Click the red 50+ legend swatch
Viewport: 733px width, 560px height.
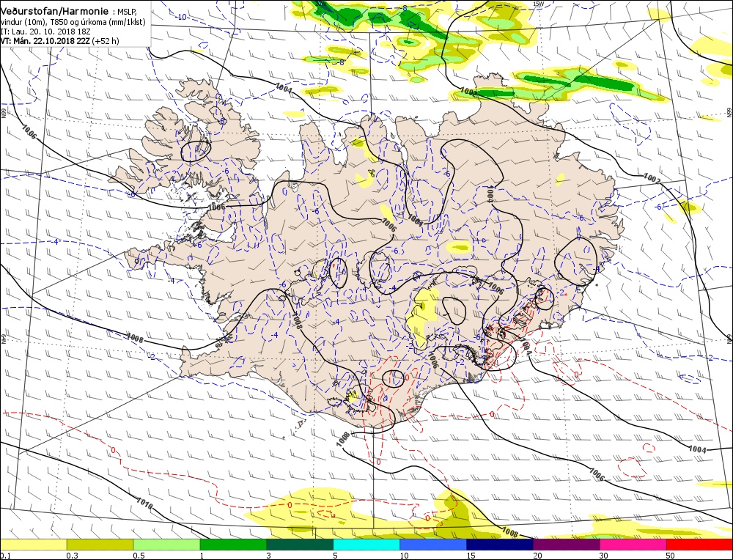tap(699, 545)
